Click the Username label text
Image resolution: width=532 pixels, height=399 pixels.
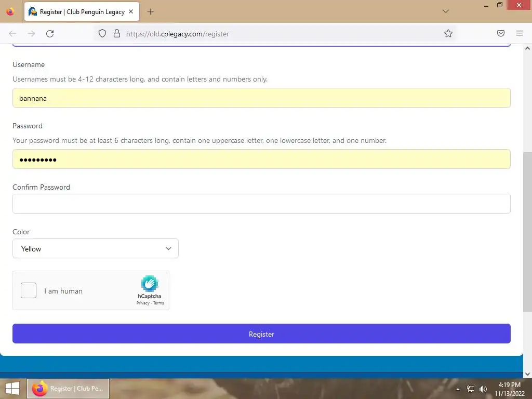click(x=29, y=64)
